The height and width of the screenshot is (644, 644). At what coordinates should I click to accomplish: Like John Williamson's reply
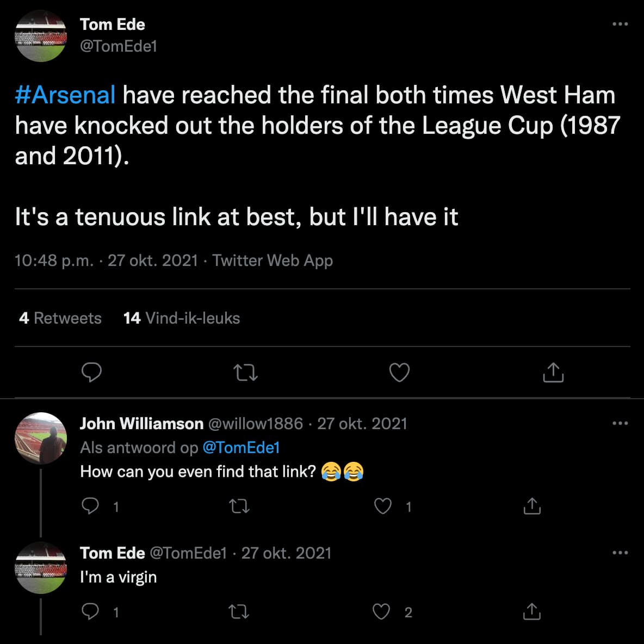(x=383, y=506)
